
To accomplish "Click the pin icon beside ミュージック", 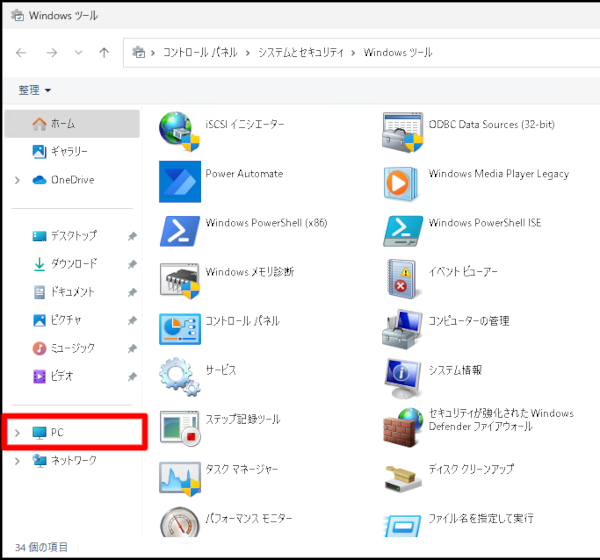I will [132, 349].
